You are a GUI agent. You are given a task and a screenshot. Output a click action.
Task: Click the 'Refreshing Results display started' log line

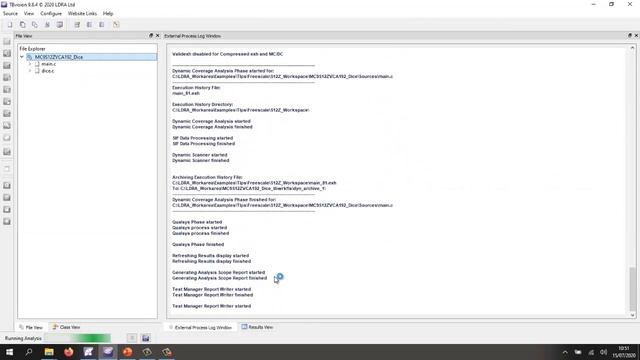(210, 256)
